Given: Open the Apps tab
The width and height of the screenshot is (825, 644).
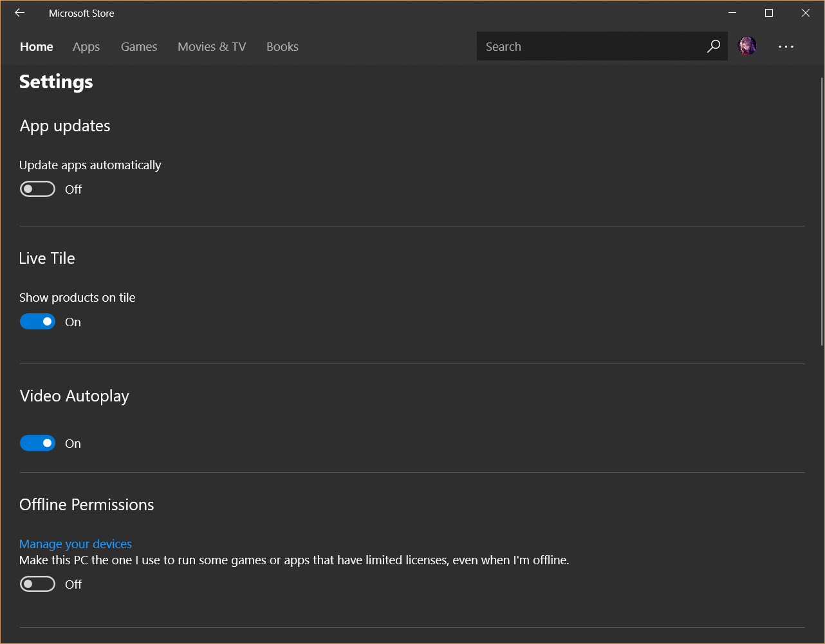Looking at the screenshot, I should click(86, 46).
